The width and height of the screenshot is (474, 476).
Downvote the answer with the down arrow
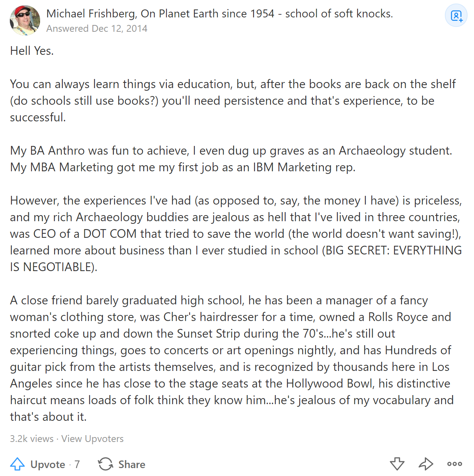pyautogui.click(x=397, y=464)
